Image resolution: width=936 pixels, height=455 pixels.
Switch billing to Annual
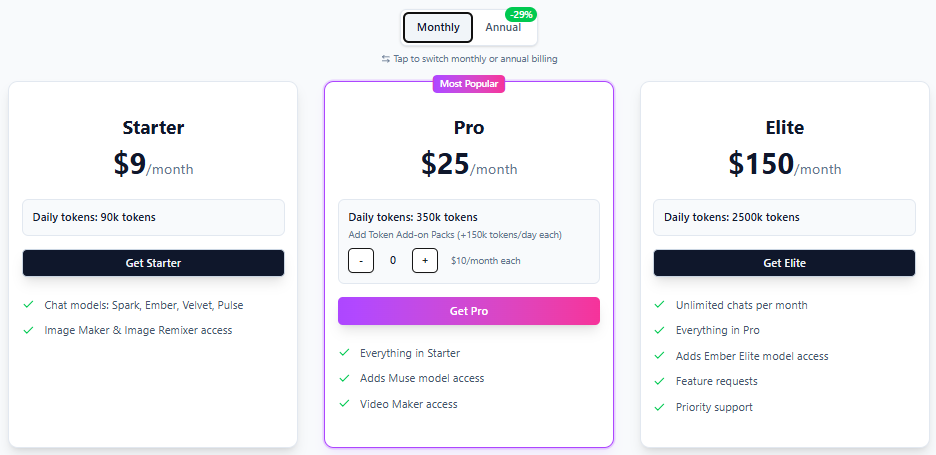[x=503, y=27]
